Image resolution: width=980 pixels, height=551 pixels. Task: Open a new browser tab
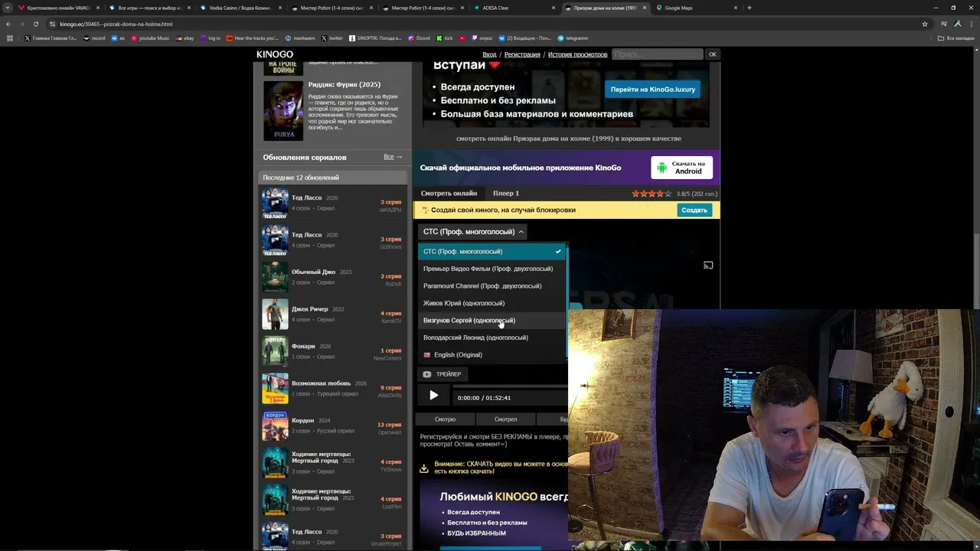(749, 8)
